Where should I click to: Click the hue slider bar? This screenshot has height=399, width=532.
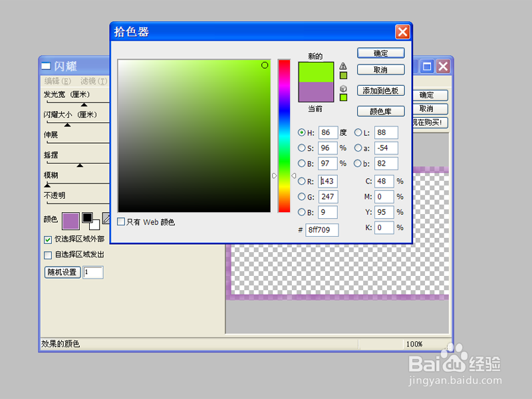(x=285, y=136)
